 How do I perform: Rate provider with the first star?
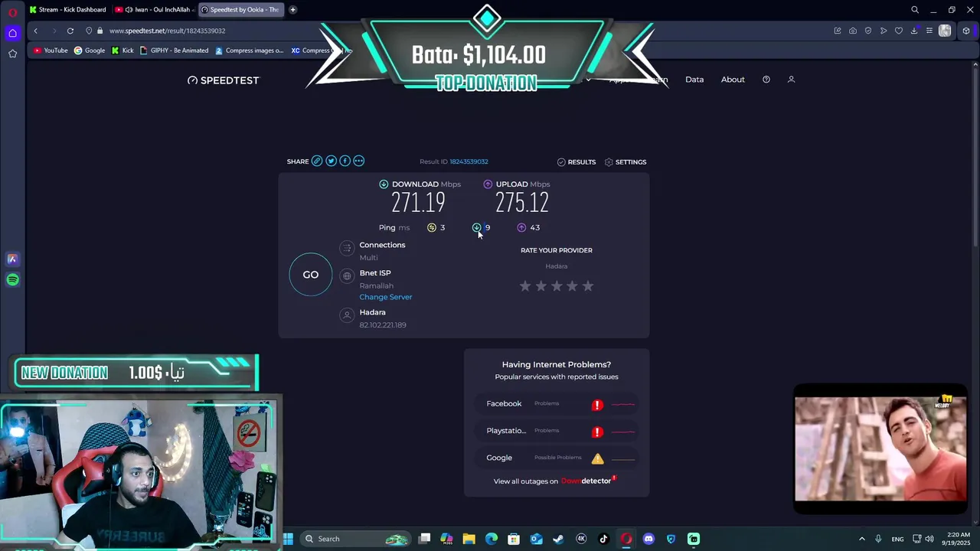[x=525, y=285]
